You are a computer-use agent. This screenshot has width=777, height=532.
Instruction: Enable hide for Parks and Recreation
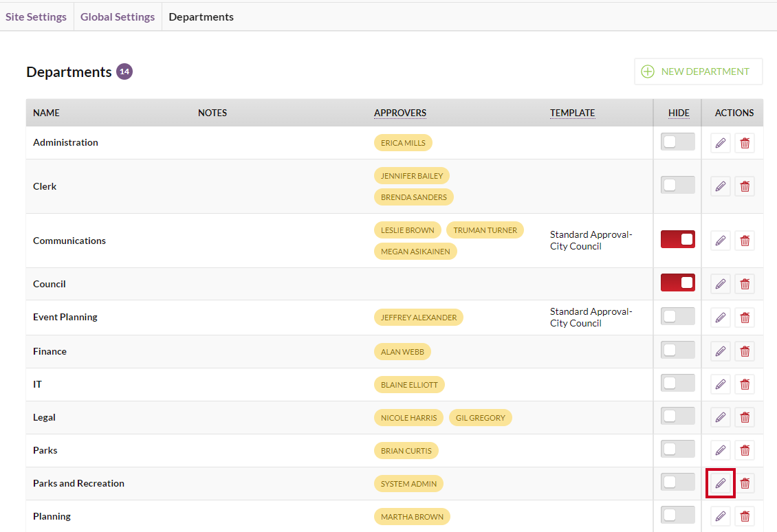[x=678, y=481]
